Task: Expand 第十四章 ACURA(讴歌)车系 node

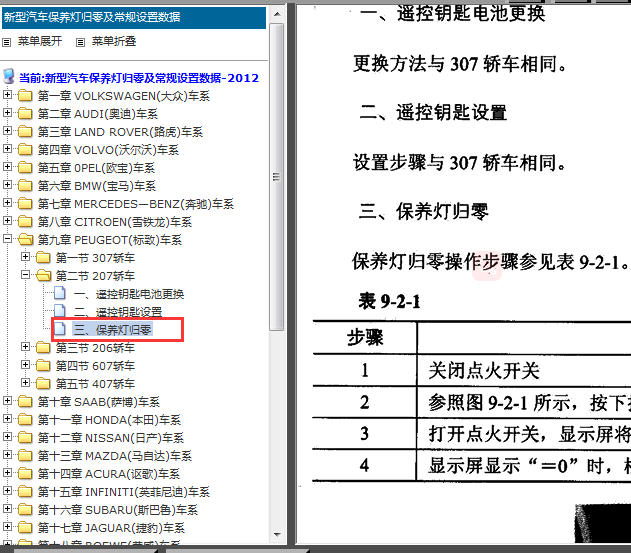Action: (x=7, y=473)
